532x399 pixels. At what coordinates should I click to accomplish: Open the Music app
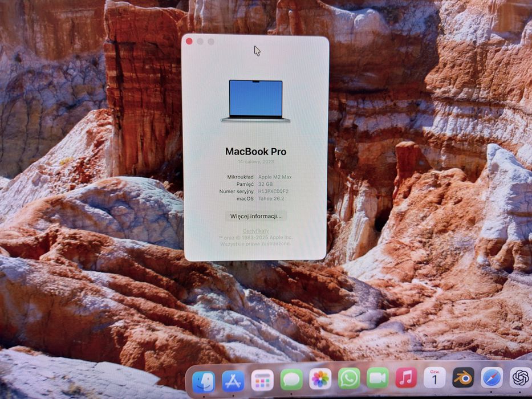coord(406,377)
